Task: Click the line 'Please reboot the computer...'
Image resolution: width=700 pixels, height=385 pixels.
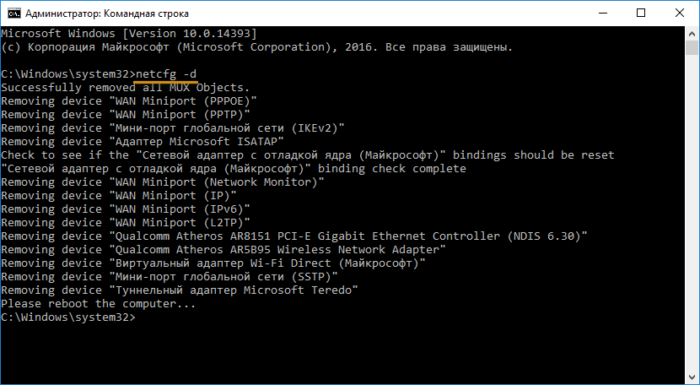Action: tap(98, 304)
